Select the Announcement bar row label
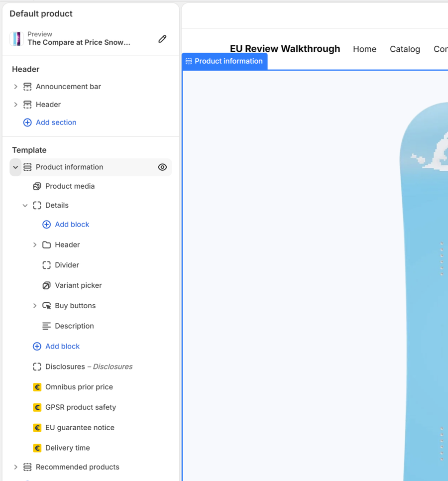Screen dimensions: 448x481 (68, 87)
